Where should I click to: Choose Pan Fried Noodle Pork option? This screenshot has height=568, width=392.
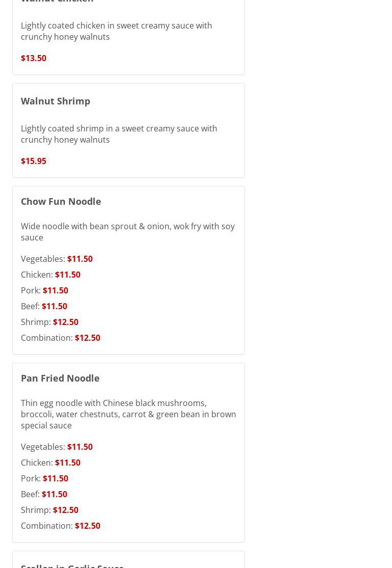point(44,478)
